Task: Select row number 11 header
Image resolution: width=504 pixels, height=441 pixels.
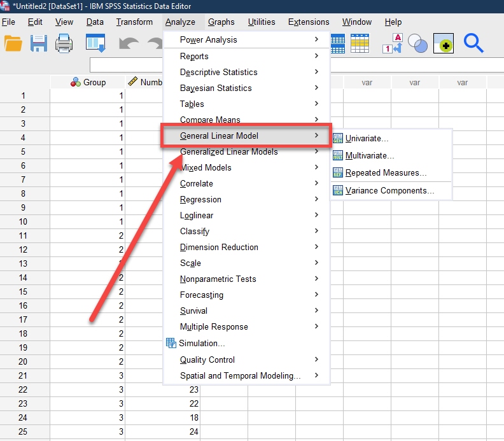Action: [25, 235]
